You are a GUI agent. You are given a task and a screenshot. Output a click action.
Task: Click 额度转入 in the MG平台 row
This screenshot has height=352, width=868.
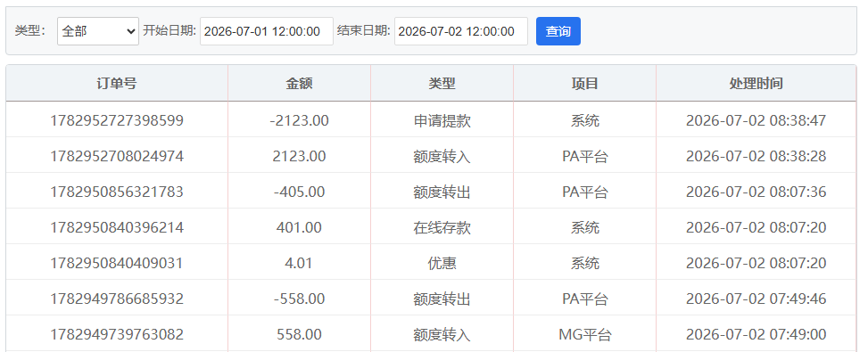(x=442, y=334)
